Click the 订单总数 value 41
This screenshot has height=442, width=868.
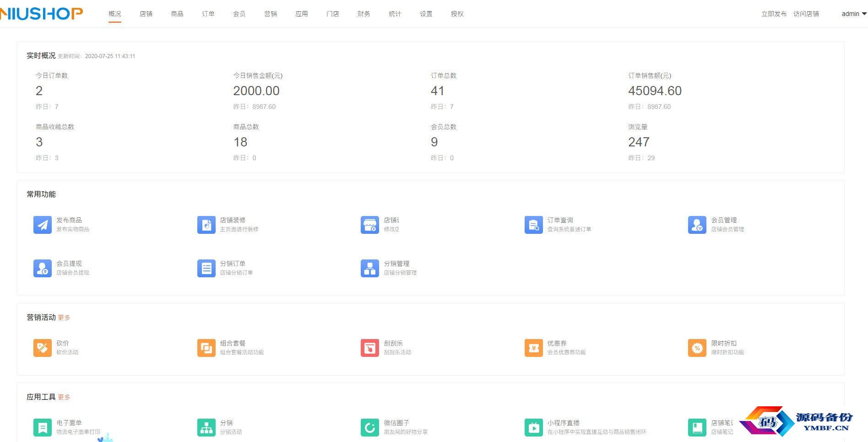coord(437,91)
